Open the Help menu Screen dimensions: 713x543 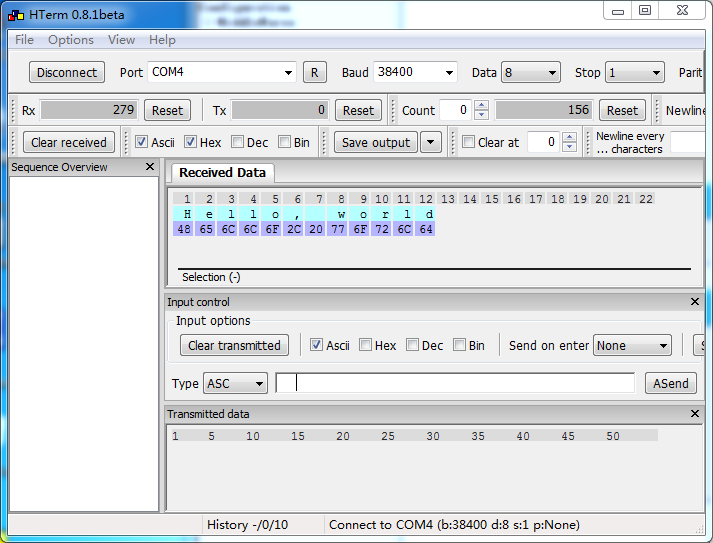point(162,40)
